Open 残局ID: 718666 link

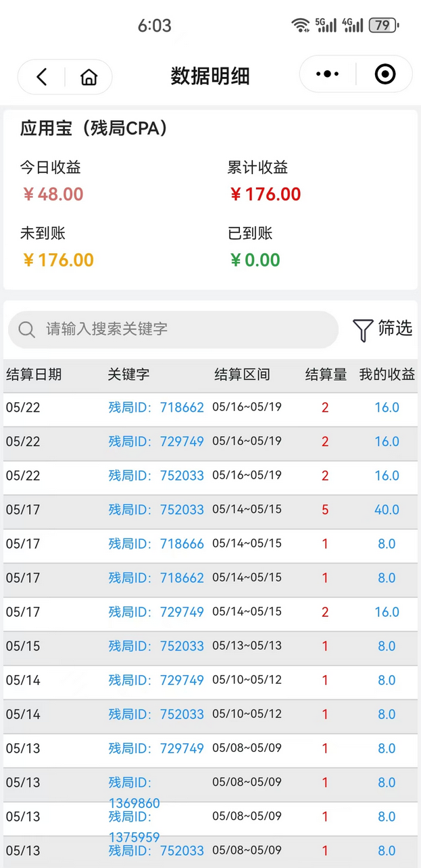[156, 544]
